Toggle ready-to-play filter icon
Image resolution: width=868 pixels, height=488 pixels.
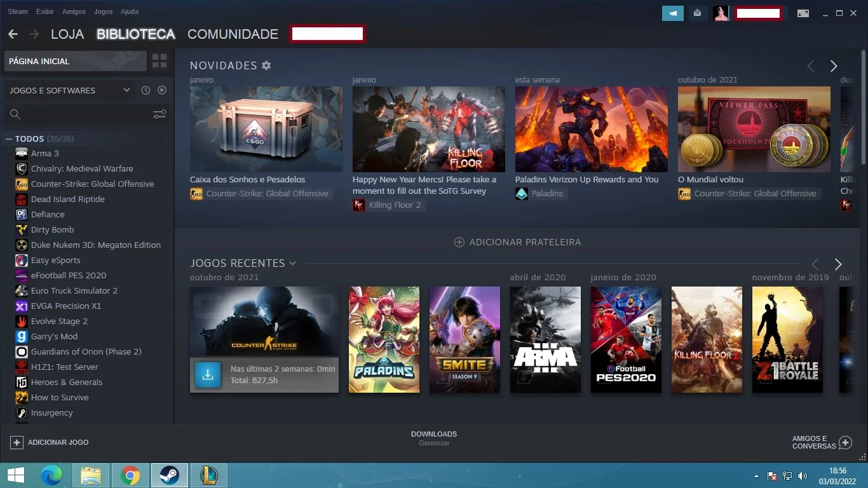tap(162, 90)
